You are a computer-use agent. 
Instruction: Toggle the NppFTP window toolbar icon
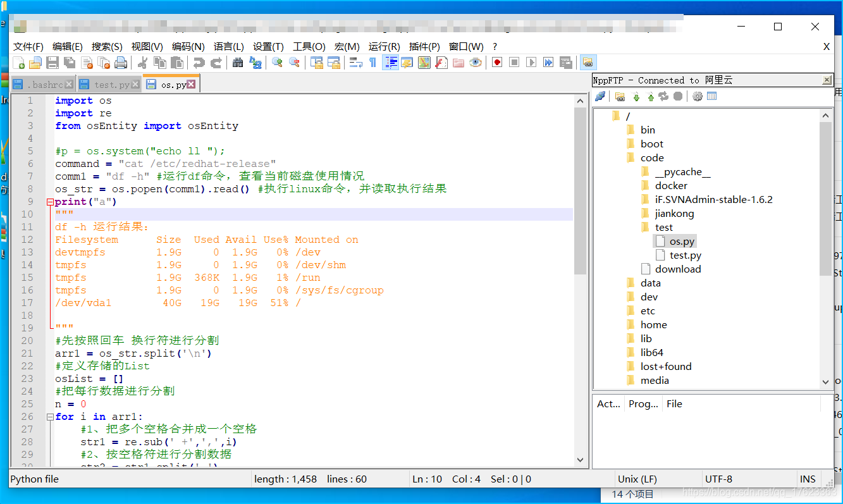point(588,63)
